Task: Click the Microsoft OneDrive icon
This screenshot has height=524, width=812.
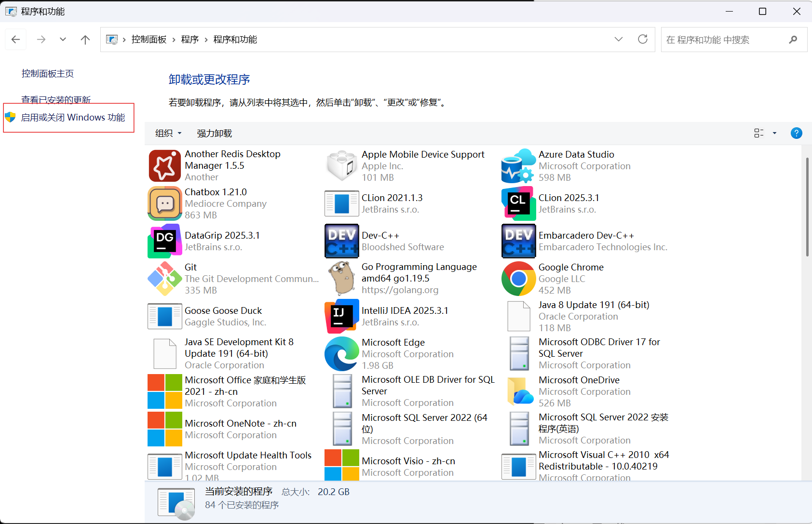Action: pos(520,391)
